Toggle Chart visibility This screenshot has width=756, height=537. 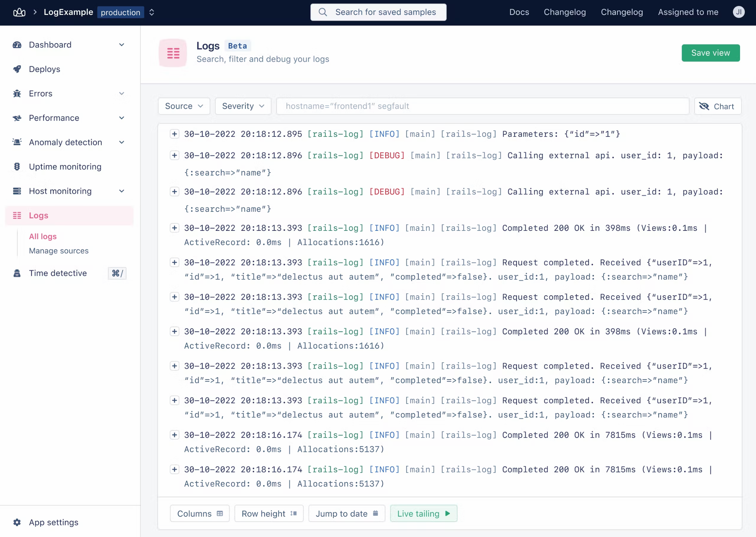coord(718,106)
